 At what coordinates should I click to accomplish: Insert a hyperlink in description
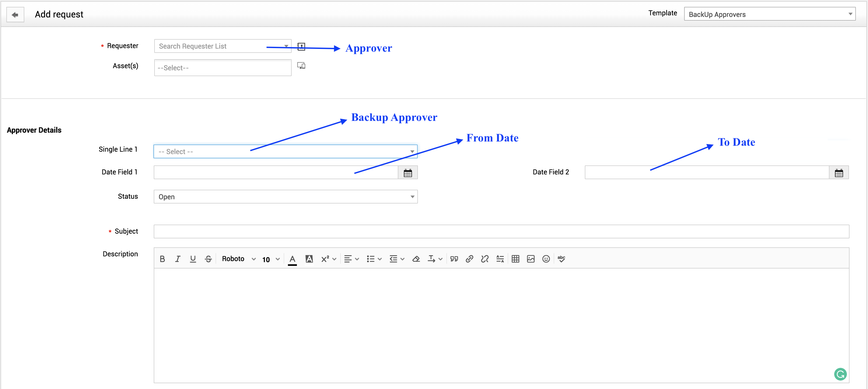(469, 259)
